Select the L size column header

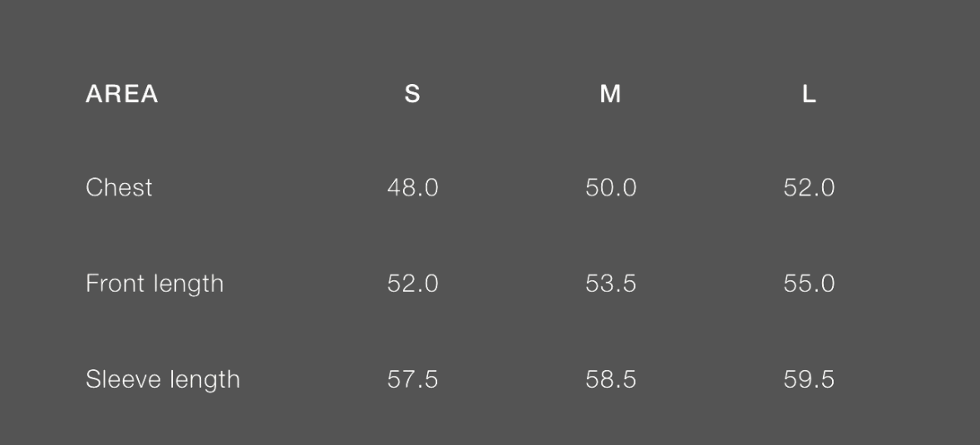click(x=809, y=94)
